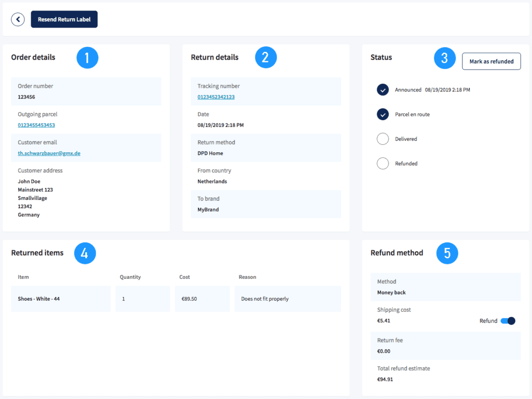Click the customer email th.schwarzbauer@gmx.de
Image resolution: width=532 pixels, height=399 pixels.
(49, 153)
